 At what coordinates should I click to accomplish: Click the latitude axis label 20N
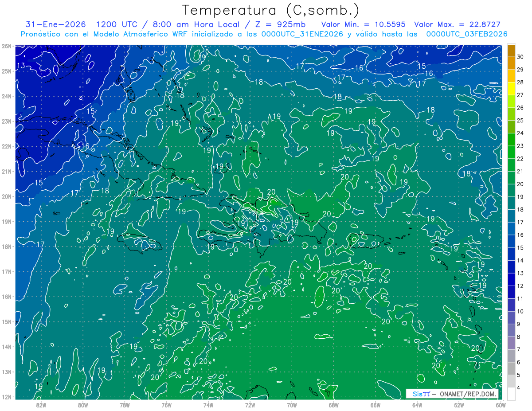pyautogui.click(x=6, y=196)
